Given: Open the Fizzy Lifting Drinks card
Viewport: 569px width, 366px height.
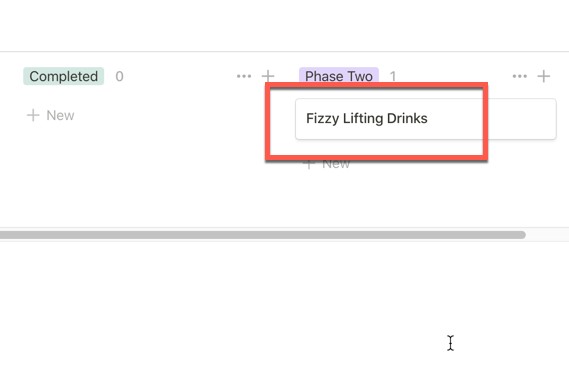Looking at the screenshot, I should (426, 119).
